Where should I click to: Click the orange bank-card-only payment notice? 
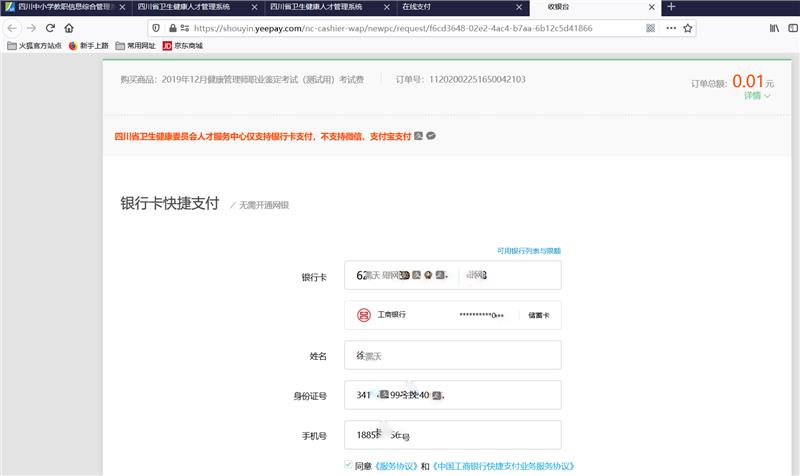tap(263, 136)
